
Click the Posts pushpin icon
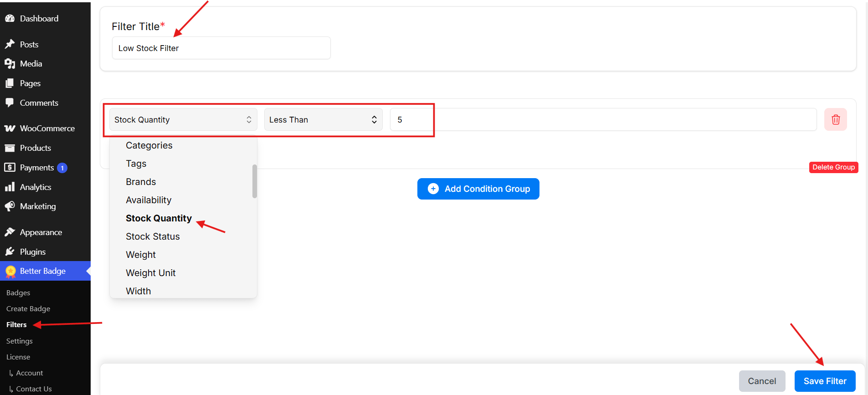10,44
